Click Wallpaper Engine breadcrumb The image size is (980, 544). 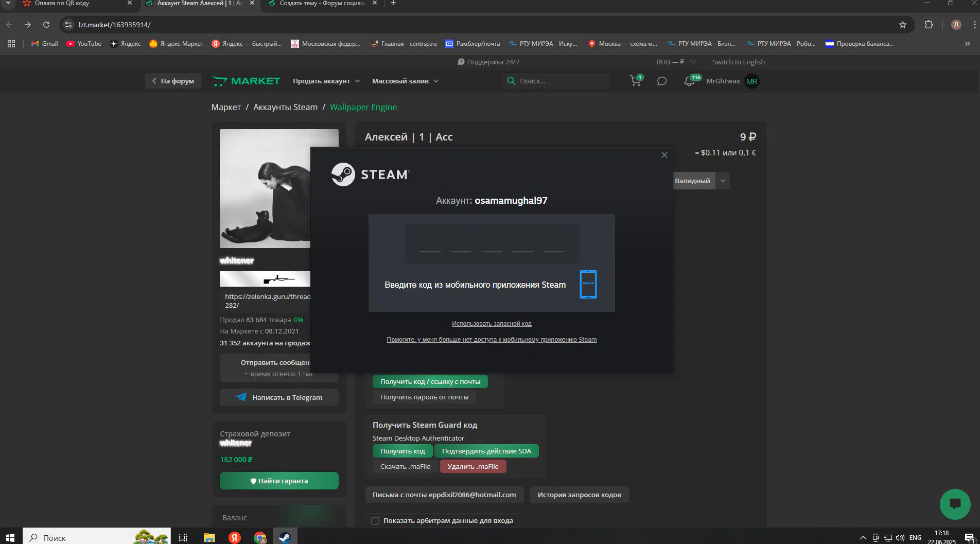(x=363, y=107)
